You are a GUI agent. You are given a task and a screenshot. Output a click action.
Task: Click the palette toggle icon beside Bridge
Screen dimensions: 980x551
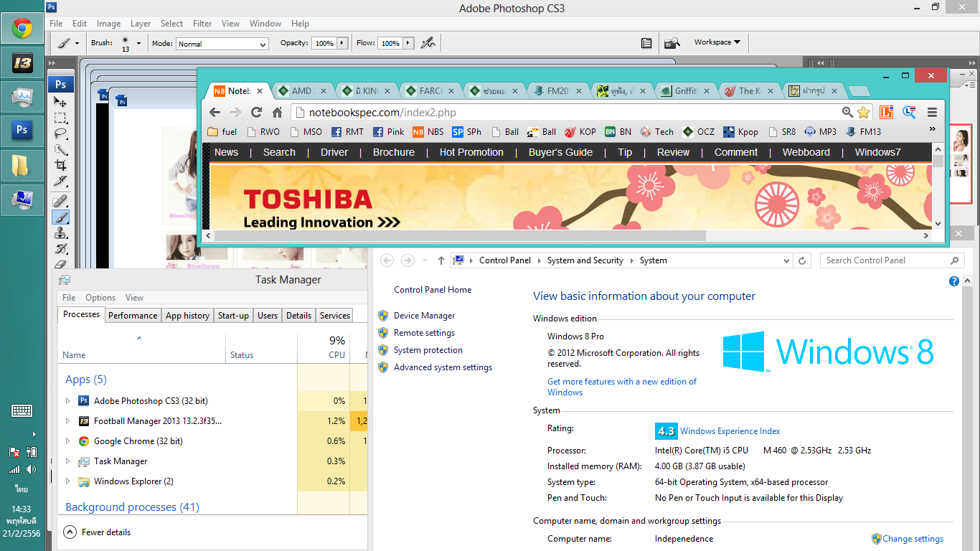pos(646,43)
